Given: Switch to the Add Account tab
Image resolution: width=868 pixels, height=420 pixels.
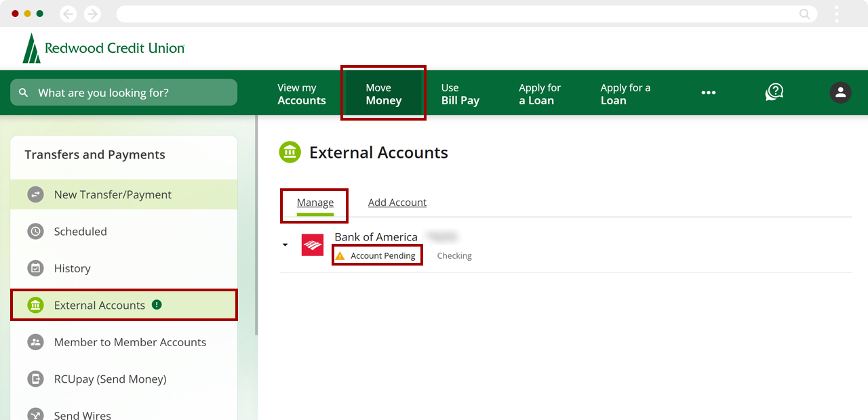Looking at the screenshot, I should click(397, 203).
